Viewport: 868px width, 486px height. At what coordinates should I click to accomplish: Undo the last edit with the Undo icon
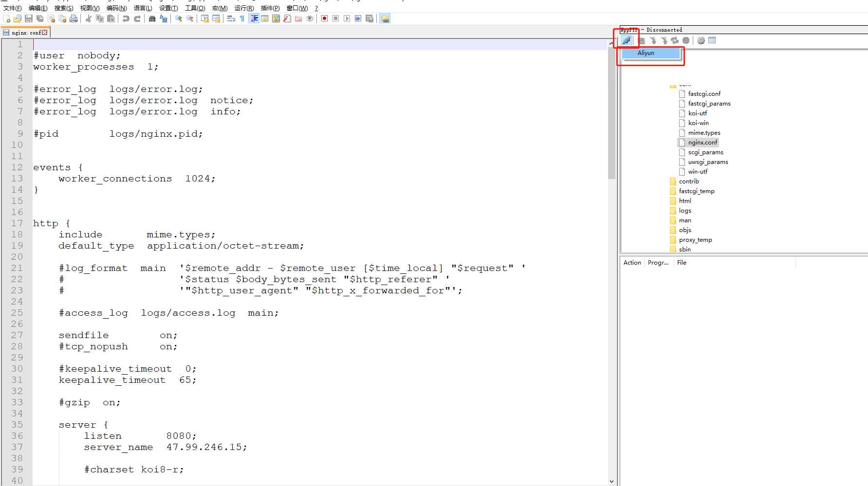click(126, 18)
